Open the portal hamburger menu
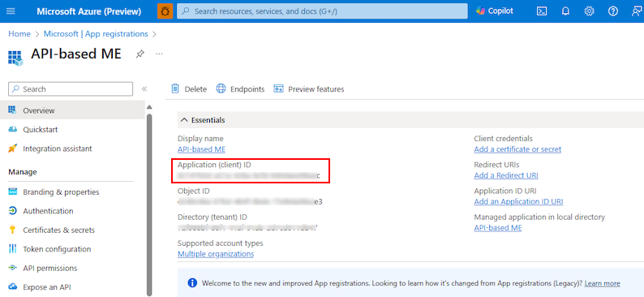 point(11,11)
